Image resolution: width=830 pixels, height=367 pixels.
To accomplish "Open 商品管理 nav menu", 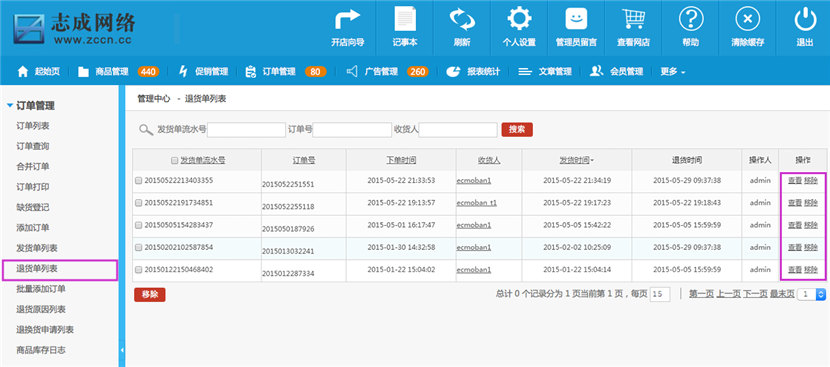I will tap(112, 71).
